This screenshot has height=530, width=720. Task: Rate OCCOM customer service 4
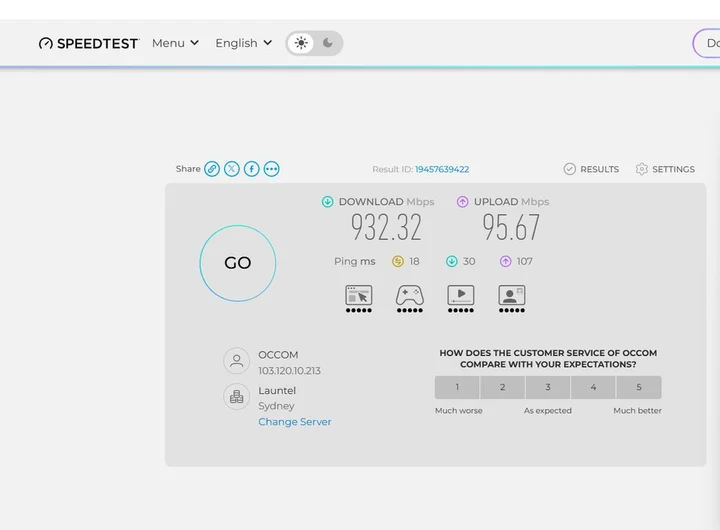[593, 387]
